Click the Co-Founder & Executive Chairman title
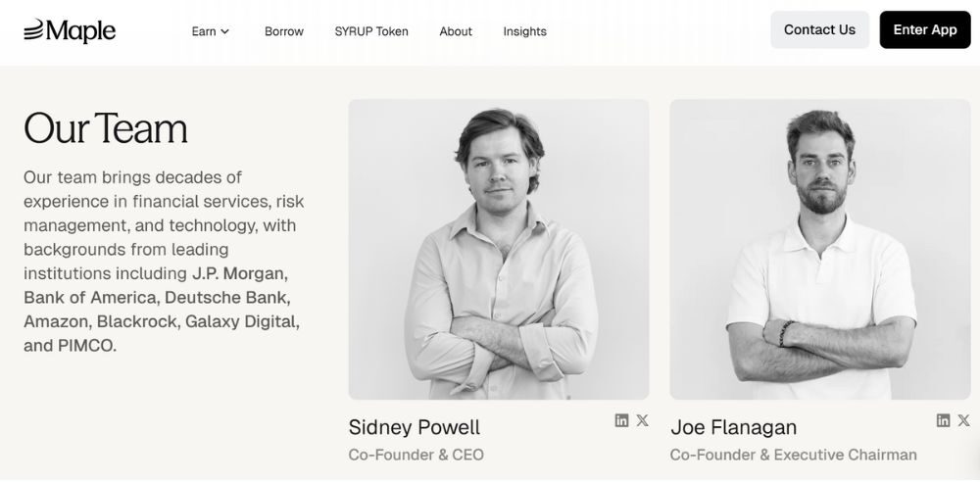This screenshot has height=482, width=980. 793,455
